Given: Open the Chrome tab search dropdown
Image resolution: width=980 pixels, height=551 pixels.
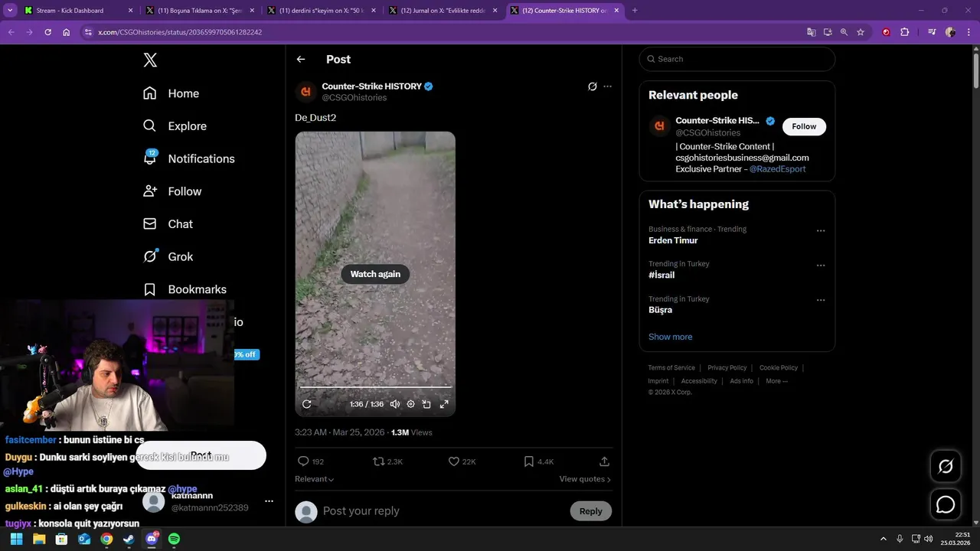Looking at the screenshot, I should [x=10, y=11].
